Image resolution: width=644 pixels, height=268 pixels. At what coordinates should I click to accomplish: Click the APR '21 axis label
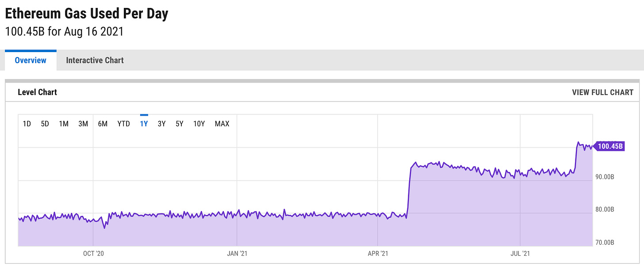coord(378,253)
